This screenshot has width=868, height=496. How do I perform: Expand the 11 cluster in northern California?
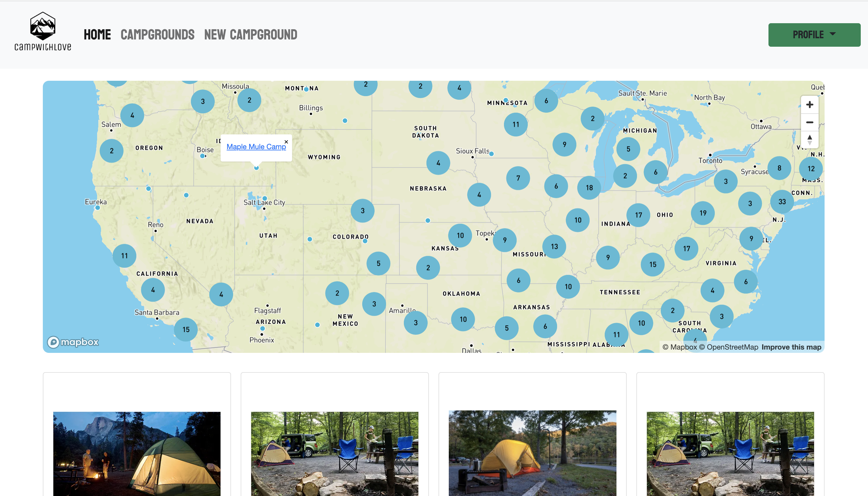coord(125,256)
